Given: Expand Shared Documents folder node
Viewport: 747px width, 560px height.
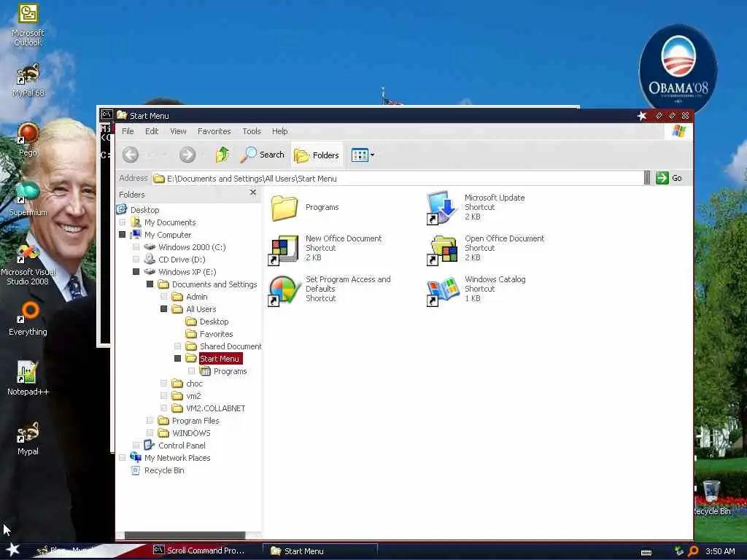Looking at the screenshot, I should tap(178, 346).
